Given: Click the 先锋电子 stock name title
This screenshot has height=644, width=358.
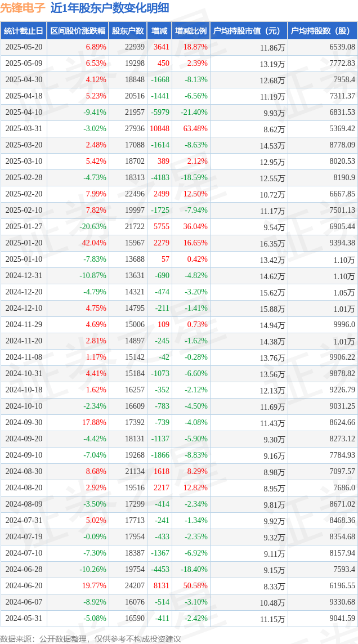Looking at the screenshot, I should (23, 8).
